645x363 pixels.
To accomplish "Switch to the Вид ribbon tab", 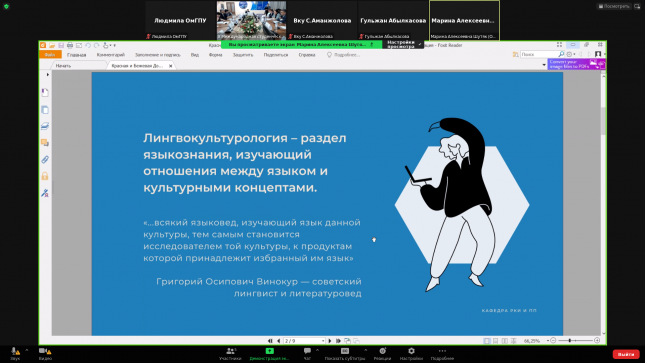I will (x=195, y=55).
